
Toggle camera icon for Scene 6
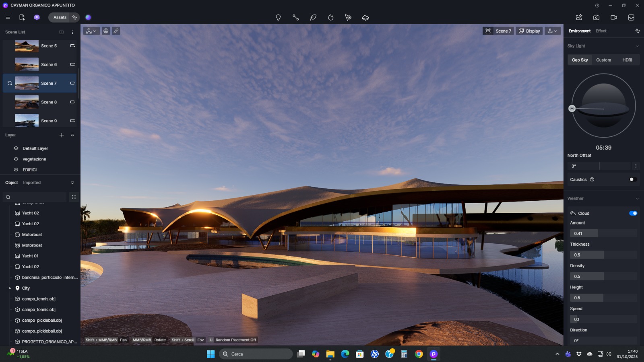(x=73, y=64)
